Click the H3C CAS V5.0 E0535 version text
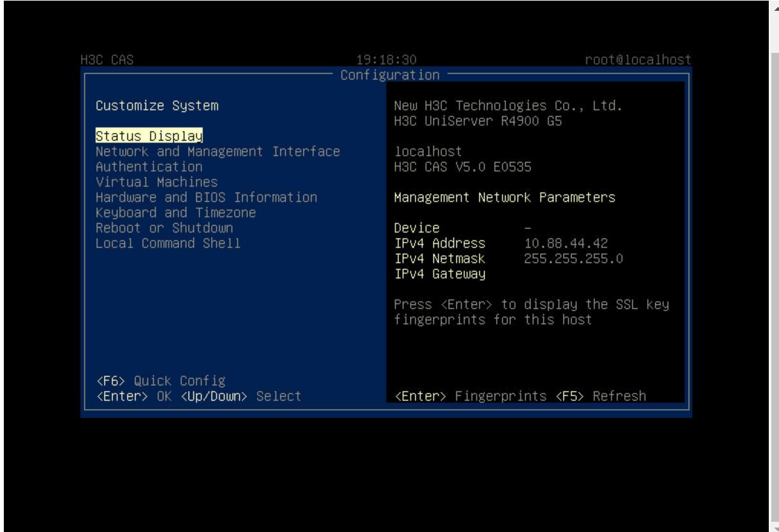779x532 pixels. pos(463,167)
